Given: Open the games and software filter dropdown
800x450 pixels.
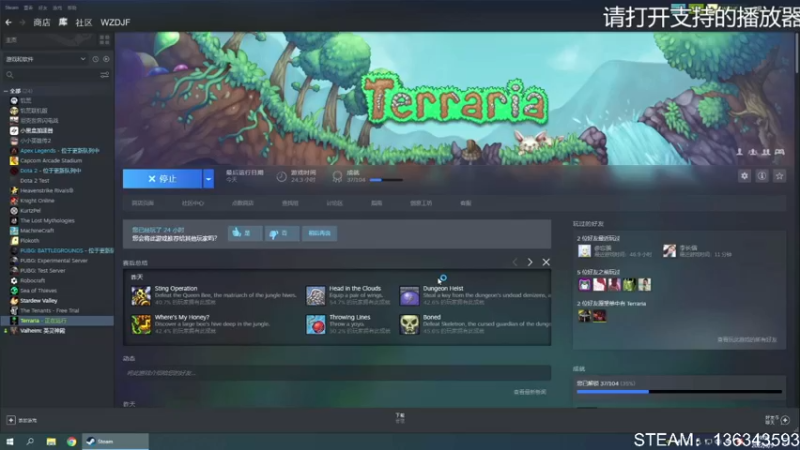Looking at the screenshot, I should pos(45,59).
